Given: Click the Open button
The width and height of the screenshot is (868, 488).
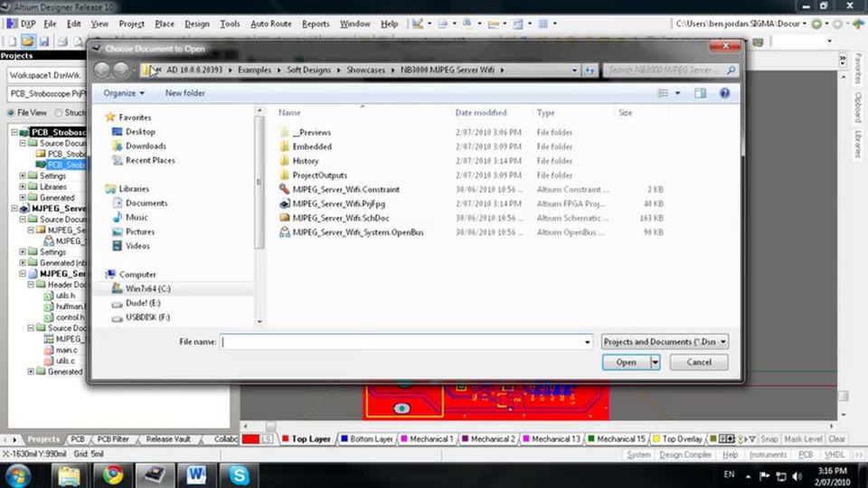Looking at the screenshot, I should 626,362.
